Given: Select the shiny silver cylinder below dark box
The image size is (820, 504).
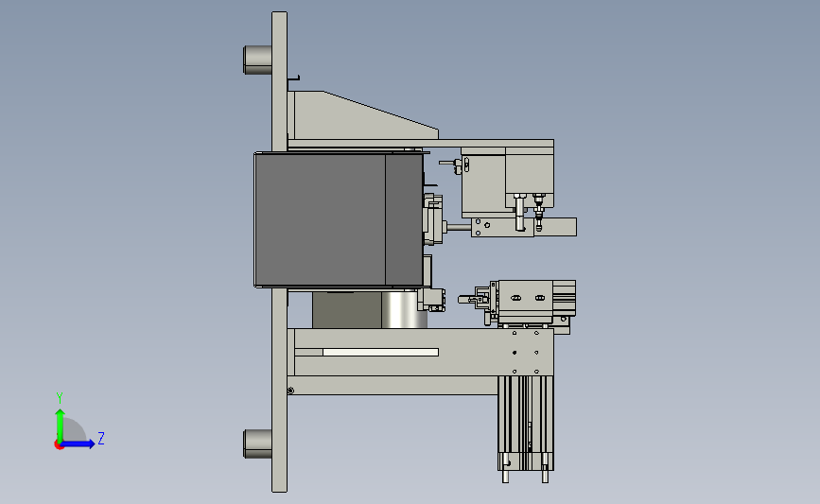Looking at the screenshot, I should point(404,310).
